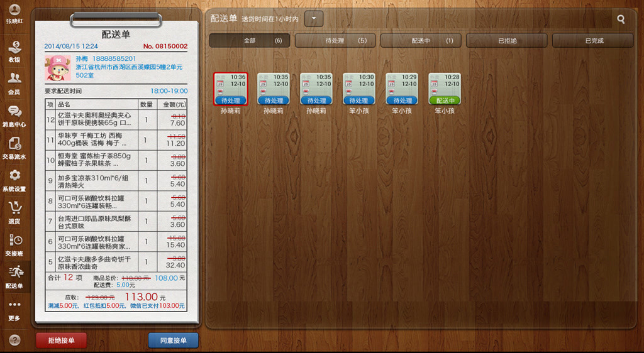The height and width of the screenshot is (353, 644).
Task: Click the phone number 18888585201
Action: click(x=114, y=58)
